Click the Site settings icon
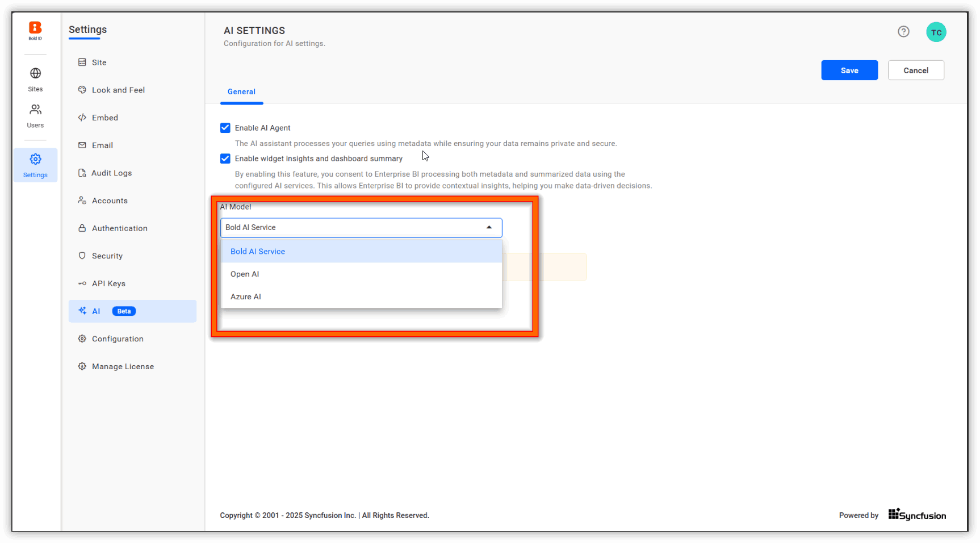This screenshot has height=543, width=980. coord(82,62)
